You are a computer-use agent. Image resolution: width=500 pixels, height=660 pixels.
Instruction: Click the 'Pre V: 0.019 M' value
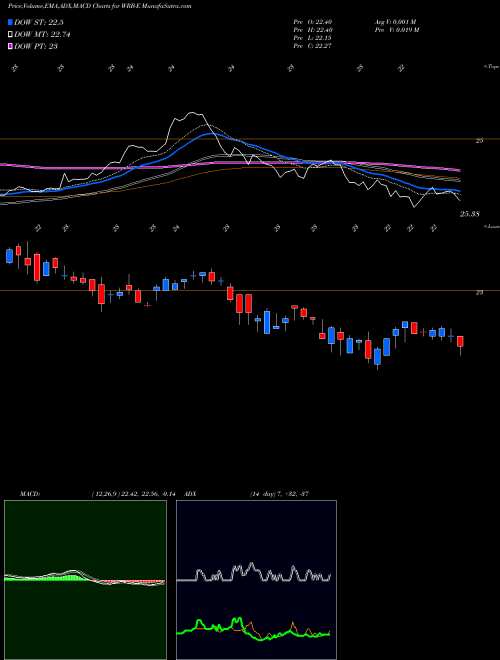[x=396, y=30]
